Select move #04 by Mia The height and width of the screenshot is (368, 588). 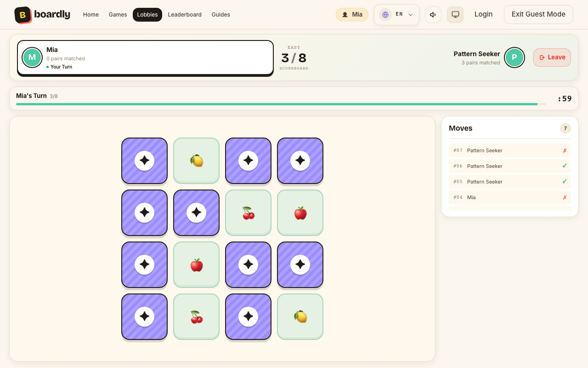510,197
